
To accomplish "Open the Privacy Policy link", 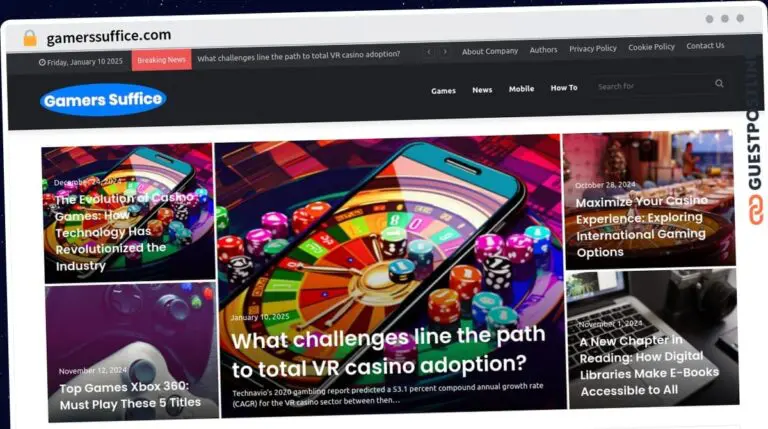I will click(x=593, y=48).
